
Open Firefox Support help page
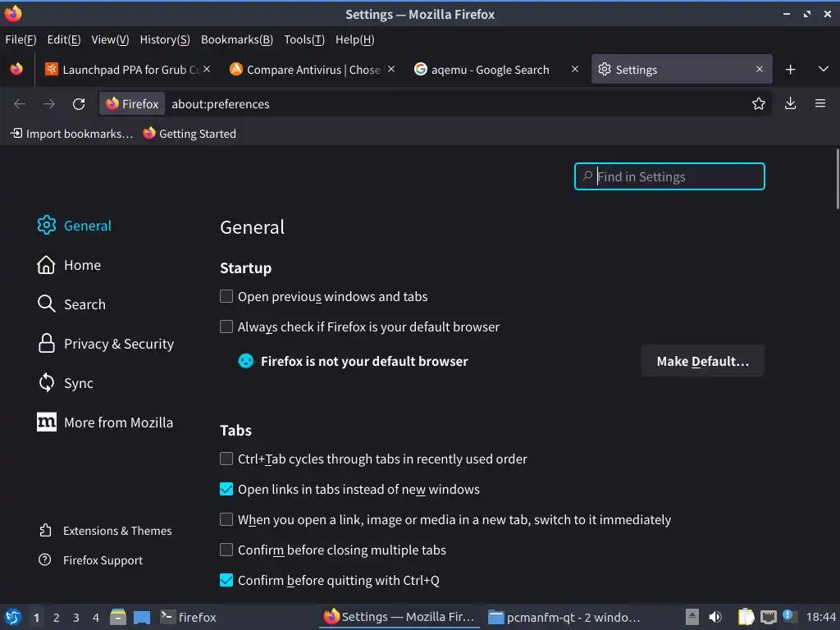(x=90, y=560)
